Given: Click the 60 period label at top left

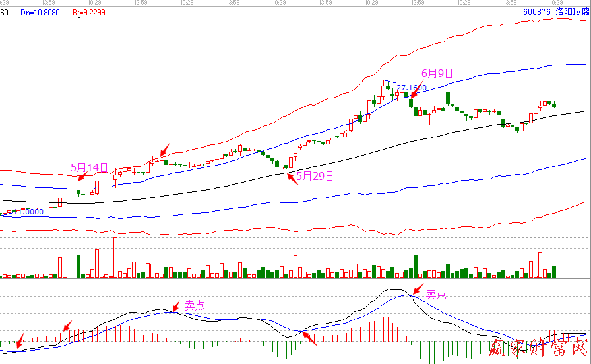Looking at the screenshot, I should point(4,12).
